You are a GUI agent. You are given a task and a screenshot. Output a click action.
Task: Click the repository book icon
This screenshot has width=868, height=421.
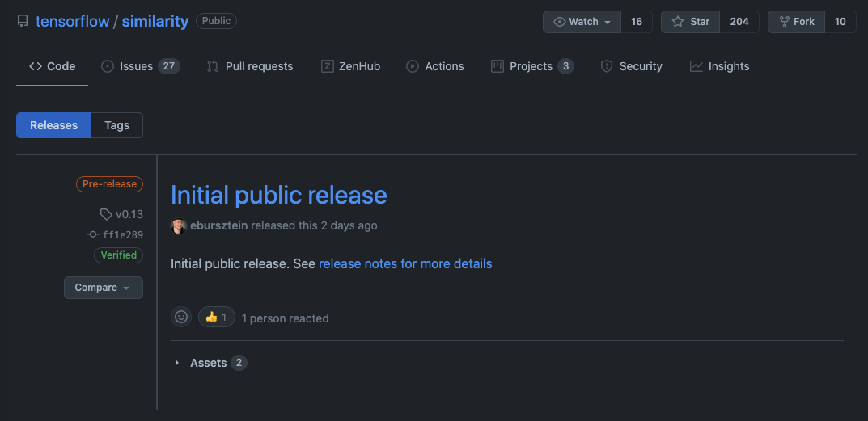click(23, 22)
